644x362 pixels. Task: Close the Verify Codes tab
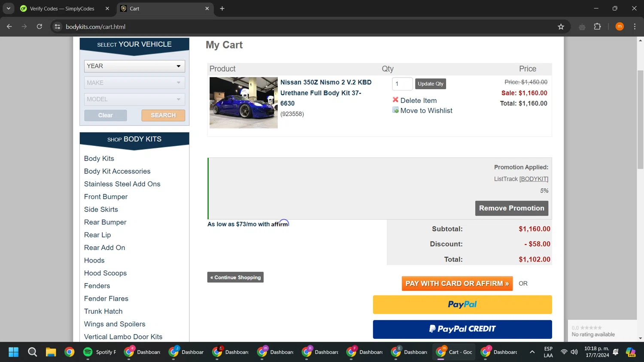pyautogui.click(x=107, y=9)
